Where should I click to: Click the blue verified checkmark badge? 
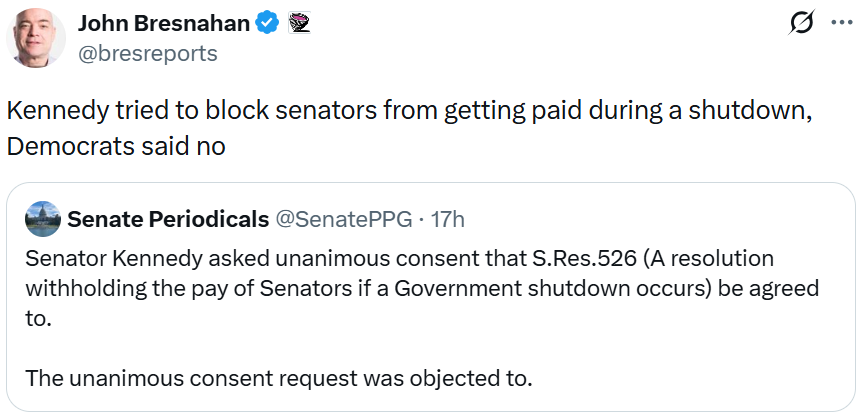pyautogui.click(x=268, y=22)
